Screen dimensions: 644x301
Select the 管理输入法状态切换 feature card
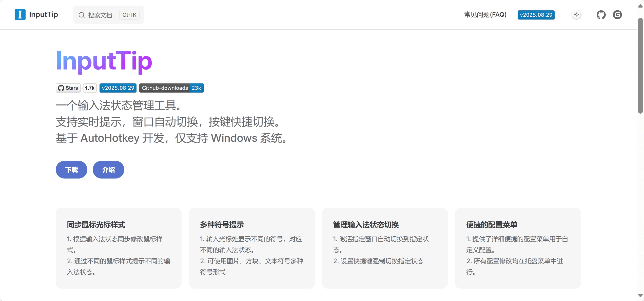[x=385, y=248]
